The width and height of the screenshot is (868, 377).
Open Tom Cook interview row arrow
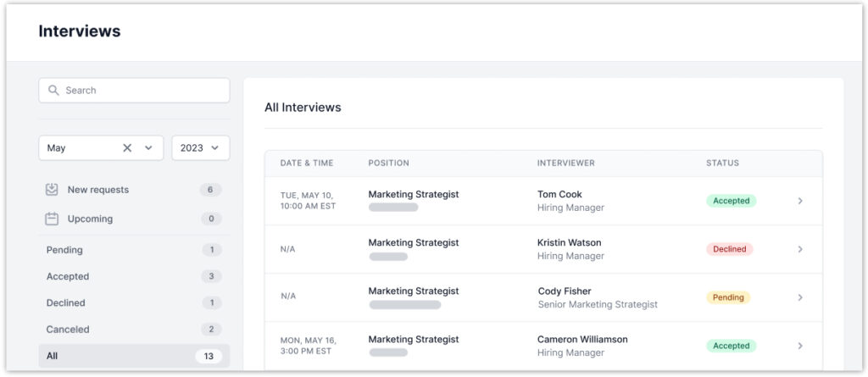point(800,201)
